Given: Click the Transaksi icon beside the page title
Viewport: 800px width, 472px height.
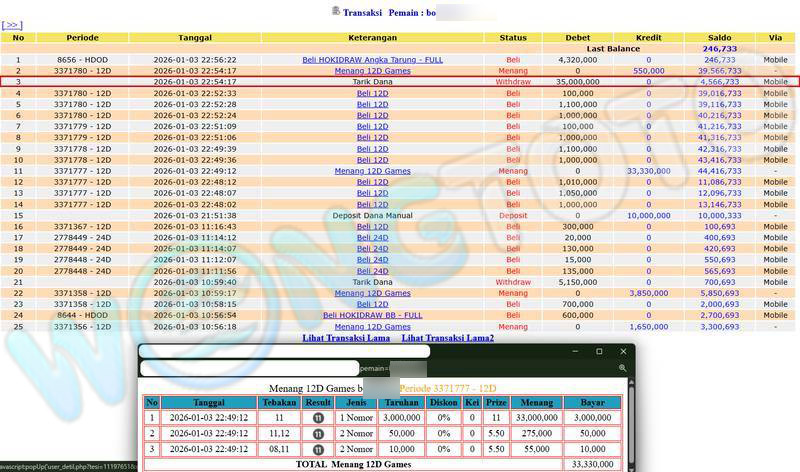Looking at the screenshot, I should click(336, 13).
